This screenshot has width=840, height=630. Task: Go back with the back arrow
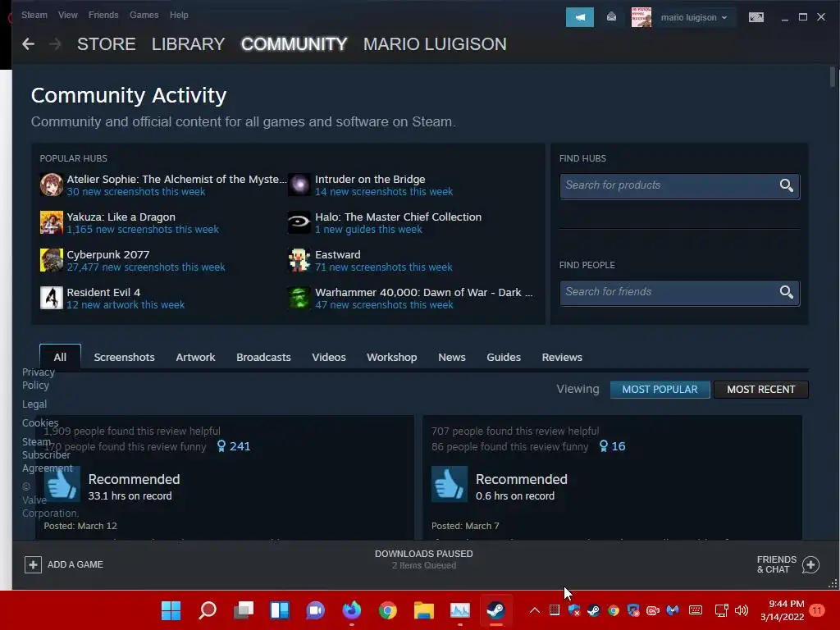[29, 44]
